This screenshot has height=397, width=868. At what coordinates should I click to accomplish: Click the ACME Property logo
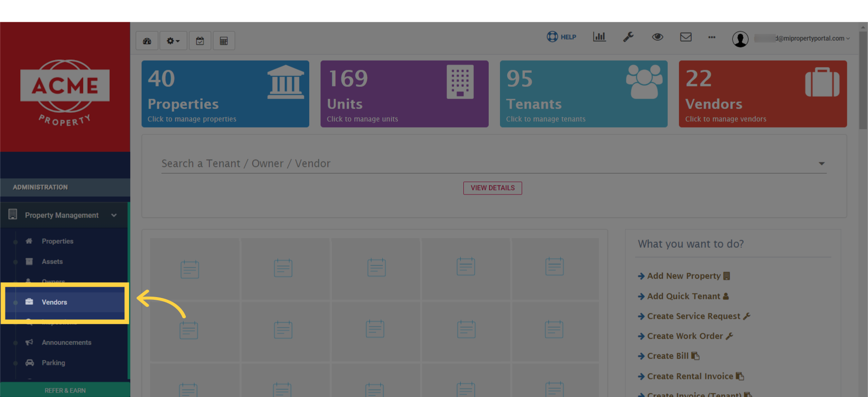click(65, 93)
